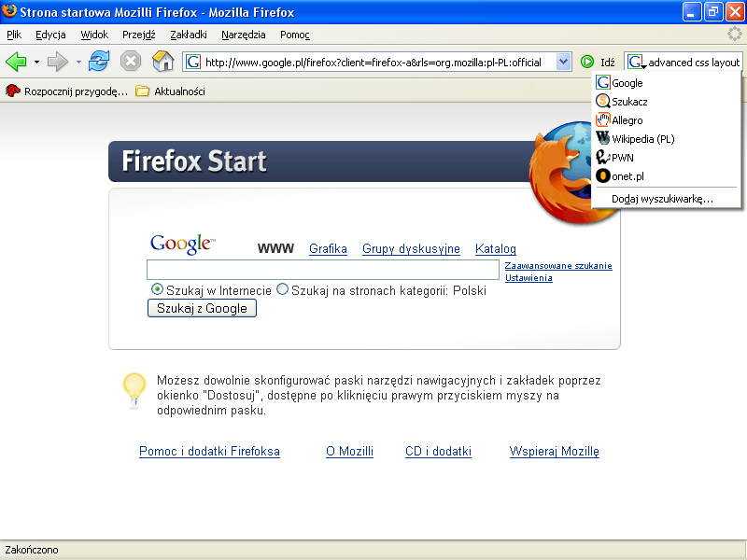Click the Wspieraj Mozillę link
Viewport: 747px width, 560px height.
554,451
